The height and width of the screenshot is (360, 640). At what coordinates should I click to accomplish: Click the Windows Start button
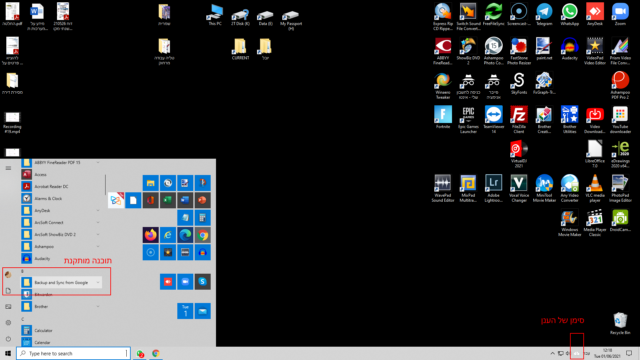coord(8,353)
